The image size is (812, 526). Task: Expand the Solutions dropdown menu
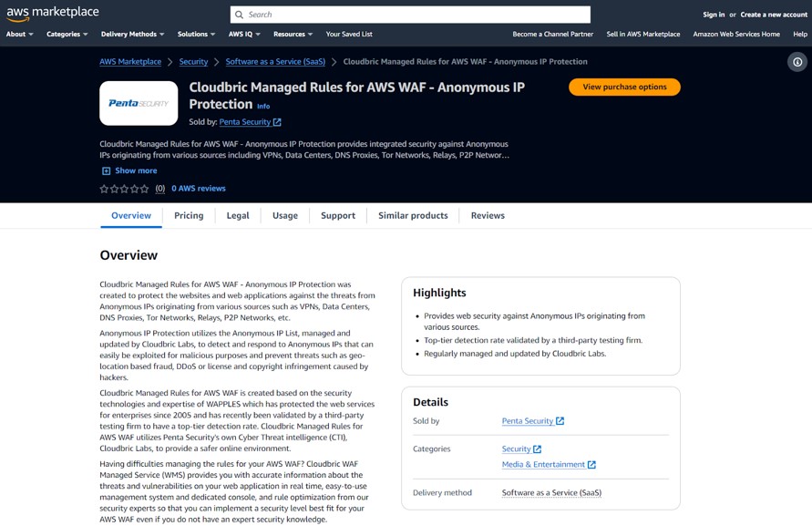pos(196,35)
